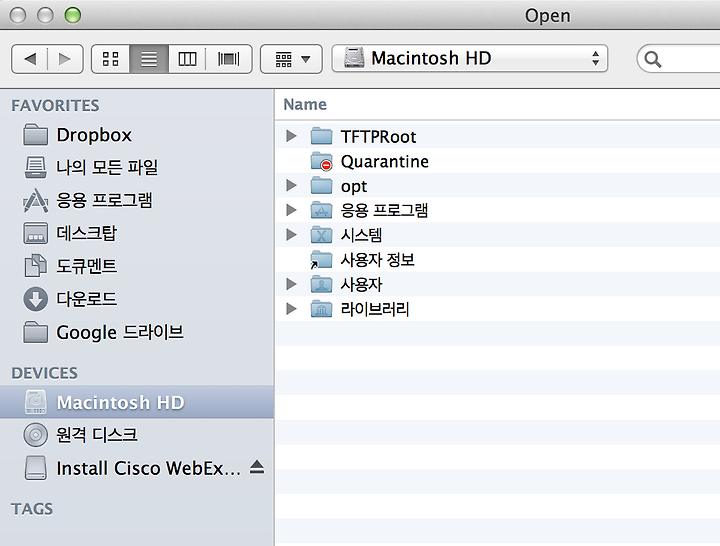Switch to list view
This screenshot has width=720, height=546.
tap(149, 59)
